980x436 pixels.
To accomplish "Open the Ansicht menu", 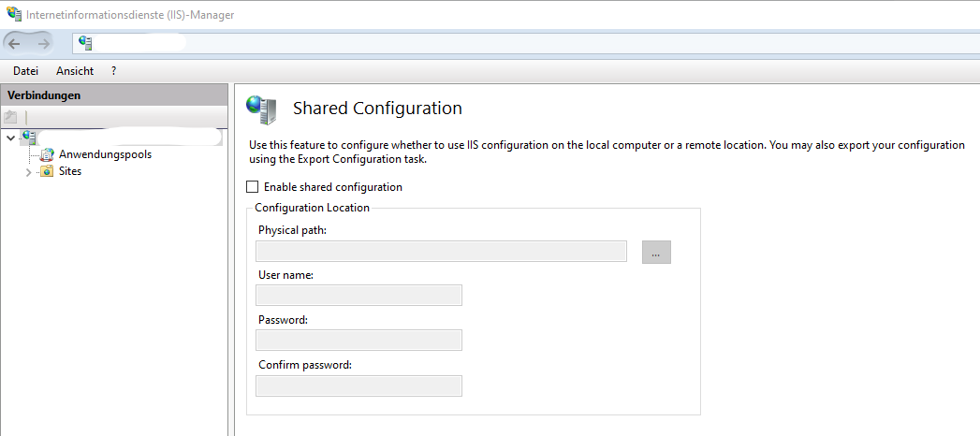I will tap(75, 71).
